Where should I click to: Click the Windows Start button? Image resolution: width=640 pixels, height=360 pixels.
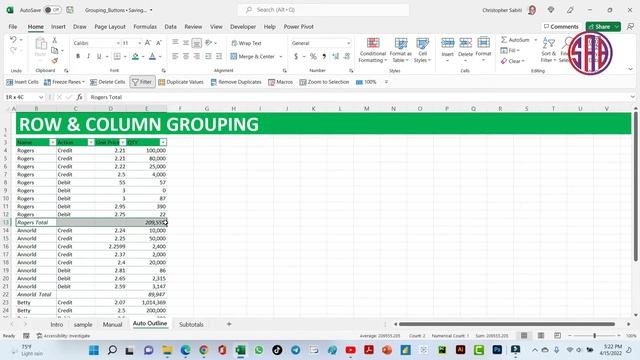[94, 350]
